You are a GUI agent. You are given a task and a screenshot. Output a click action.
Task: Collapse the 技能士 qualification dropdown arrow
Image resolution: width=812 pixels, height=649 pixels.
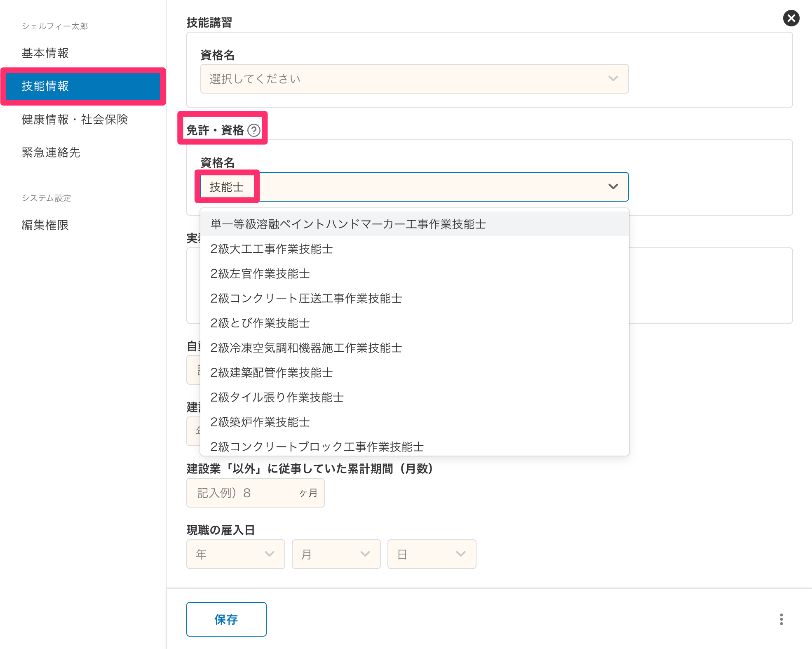[613, 186]
